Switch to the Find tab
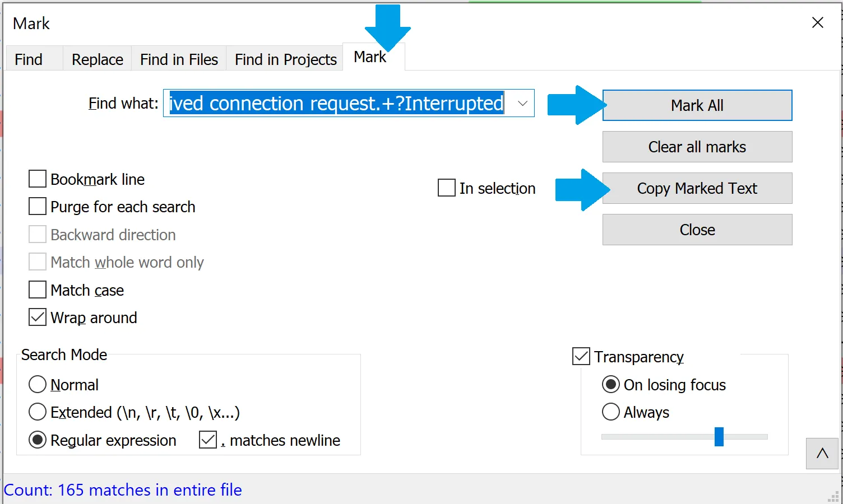The height and width of the screenshot is (504, 843). (29, 59)
